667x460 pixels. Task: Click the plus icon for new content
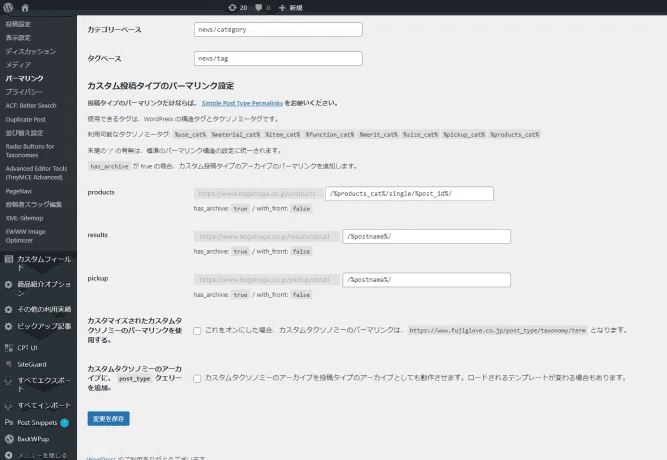click(x=282, y=8)
